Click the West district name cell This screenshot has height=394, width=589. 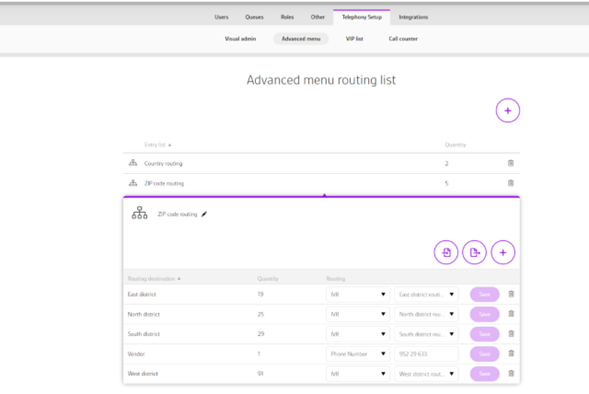click(143, 374)
